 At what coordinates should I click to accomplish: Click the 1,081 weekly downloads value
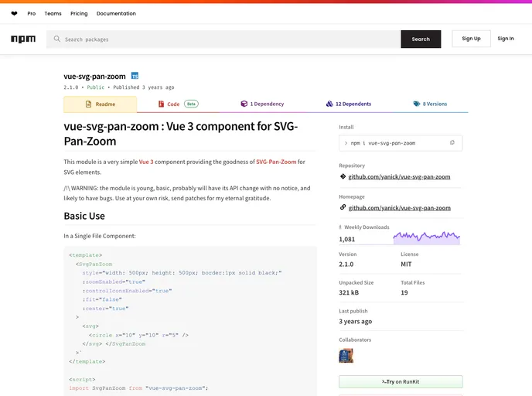pos(346,239)
